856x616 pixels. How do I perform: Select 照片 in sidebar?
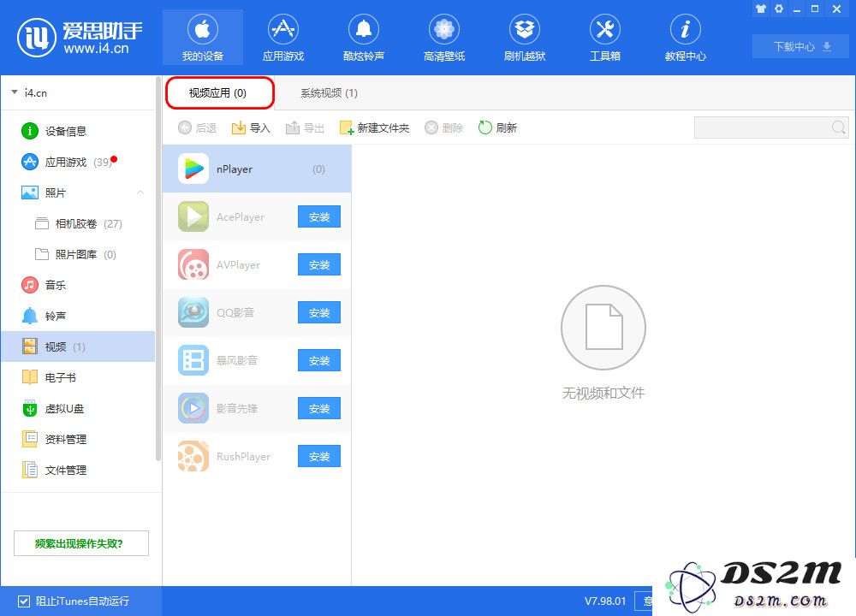tap(78, 192)
